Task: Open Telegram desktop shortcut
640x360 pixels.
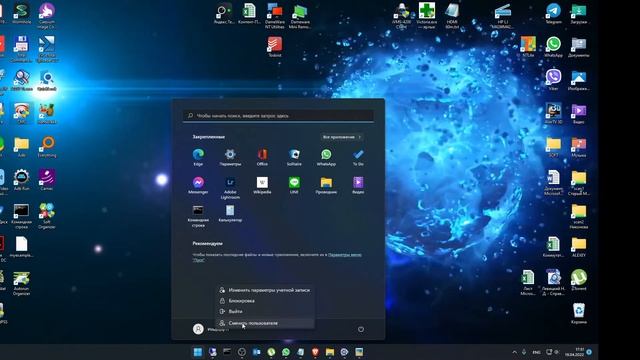Action: coord(553,13)
